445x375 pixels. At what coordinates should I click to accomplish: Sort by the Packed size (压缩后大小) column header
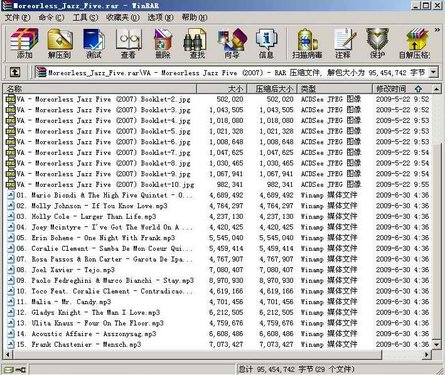[272, 89]
